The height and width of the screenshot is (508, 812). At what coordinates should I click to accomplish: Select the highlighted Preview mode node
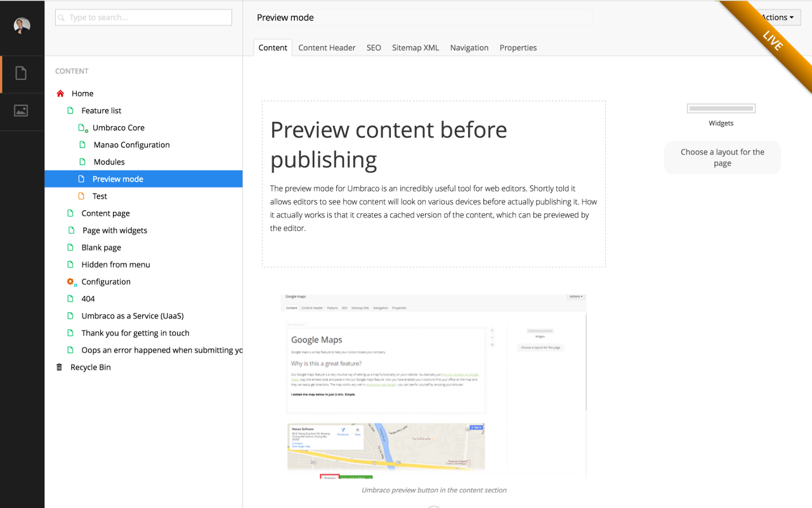[143, 179]
